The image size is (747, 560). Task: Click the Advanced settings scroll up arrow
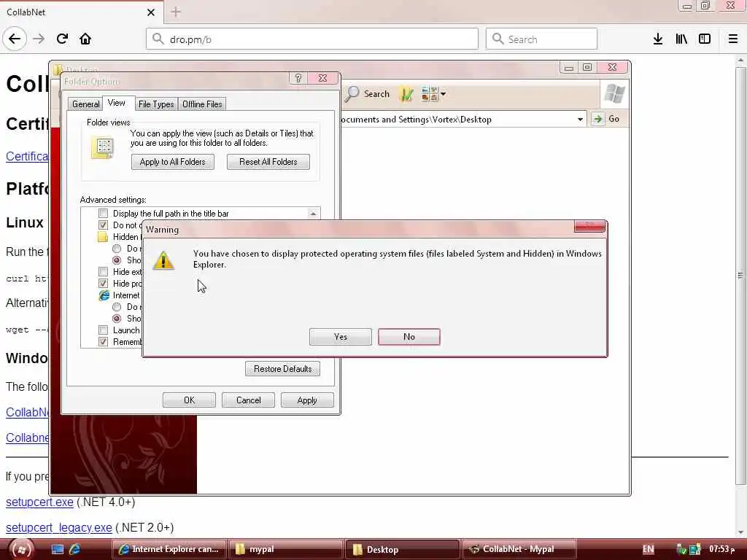(x=313, y=214)
